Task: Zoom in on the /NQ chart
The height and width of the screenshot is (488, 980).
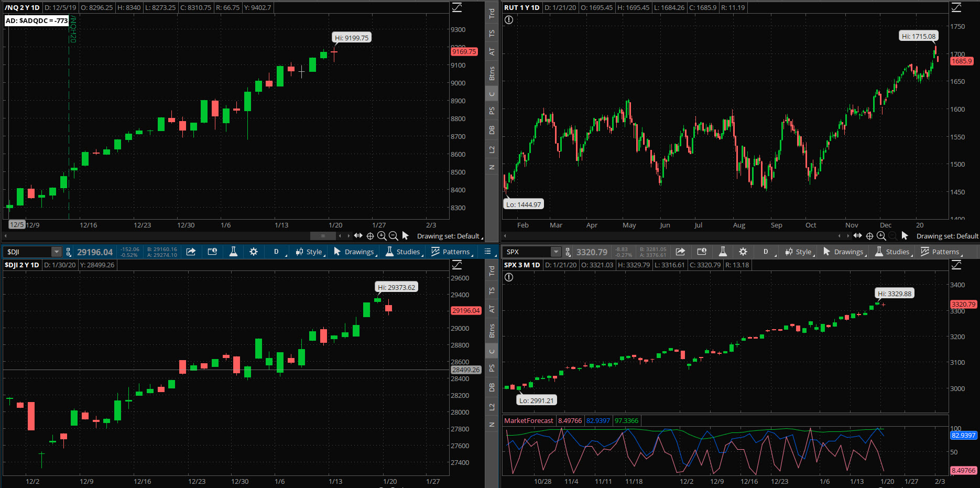Action: point(382,236)
